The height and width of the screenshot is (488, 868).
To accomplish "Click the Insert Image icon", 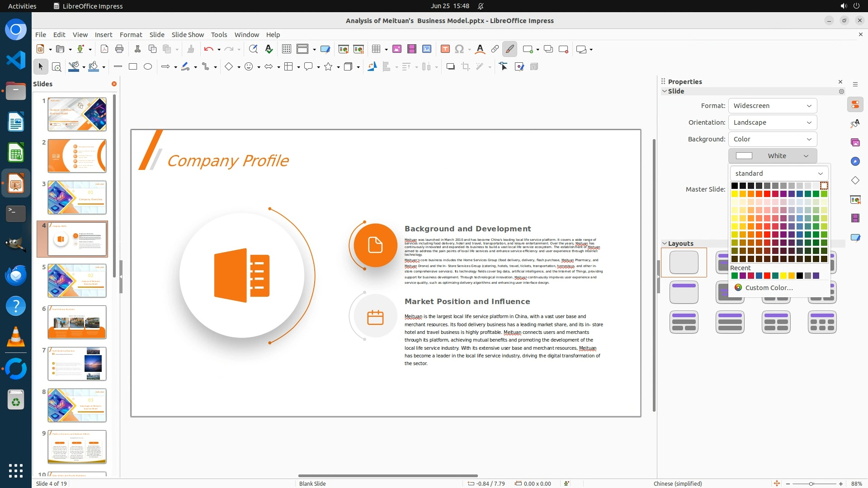I will [x=397, y=49].
